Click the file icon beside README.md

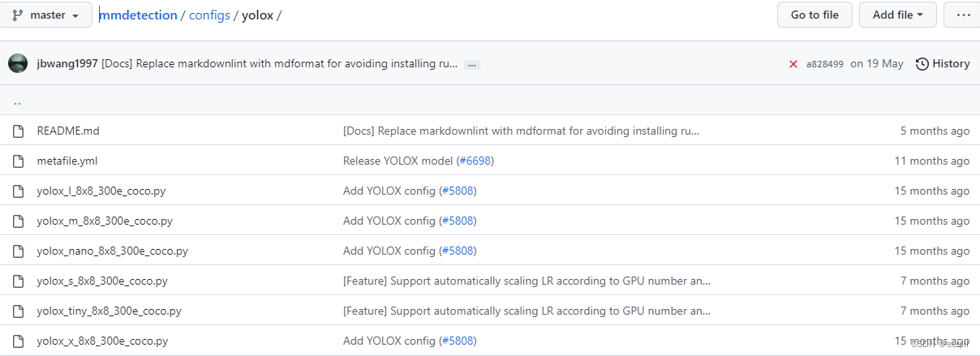click(18, 131)
